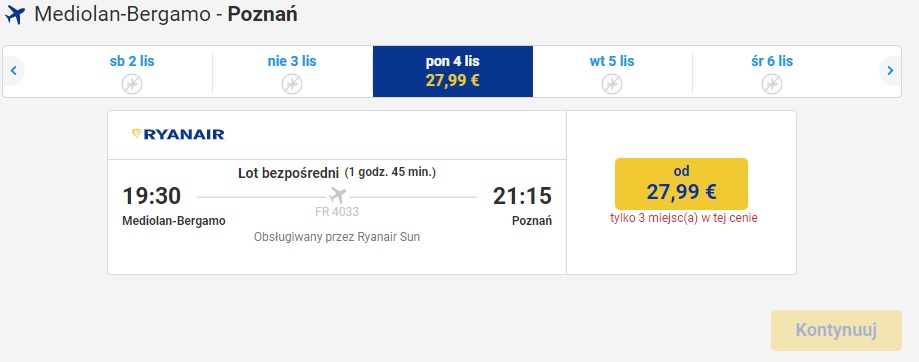
Task: Select the pon 4 lis date tab
Action: click(452, 71)
